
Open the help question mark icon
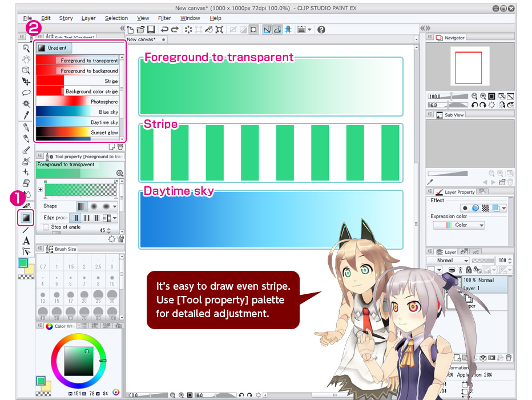pyautogui.click(x=321, y=30)
